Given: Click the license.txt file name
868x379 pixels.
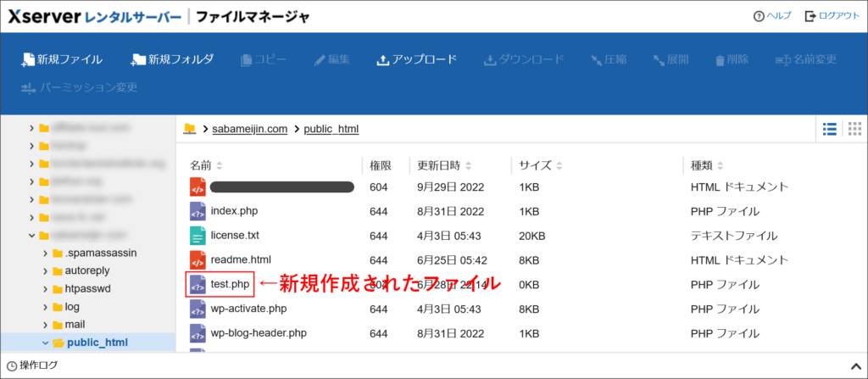Looking at the screenshot, I should coord(235,235).
